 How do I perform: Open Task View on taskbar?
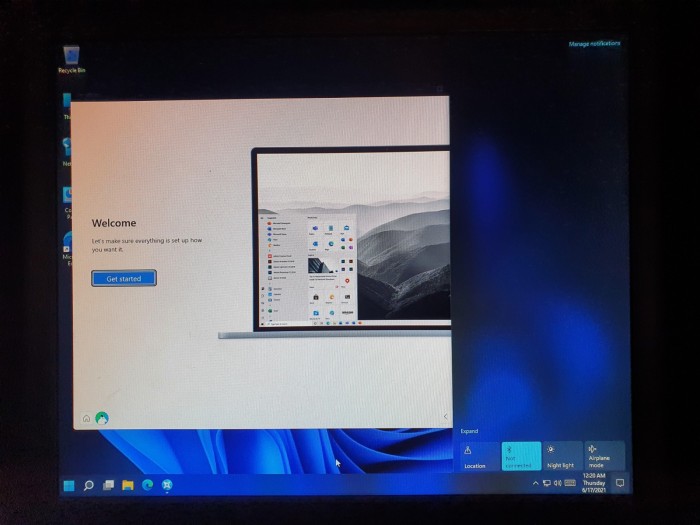[108, 485]
